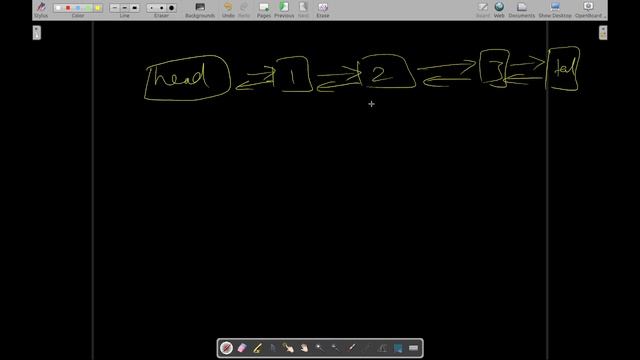Select the laser pointer tool
This screenshot has width=640, height=360.
[351, 348]
